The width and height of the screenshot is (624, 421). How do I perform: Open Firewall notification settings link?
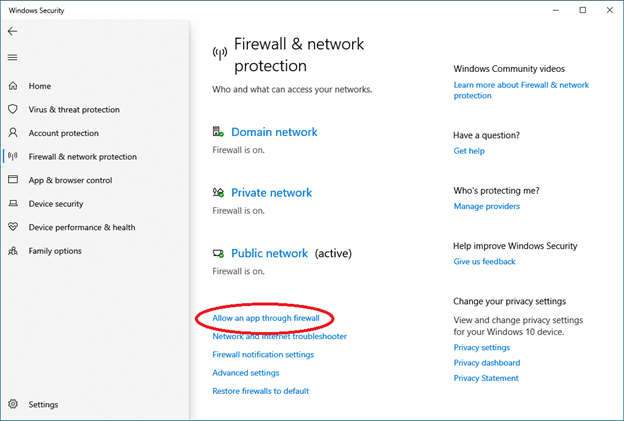[263, 355]
